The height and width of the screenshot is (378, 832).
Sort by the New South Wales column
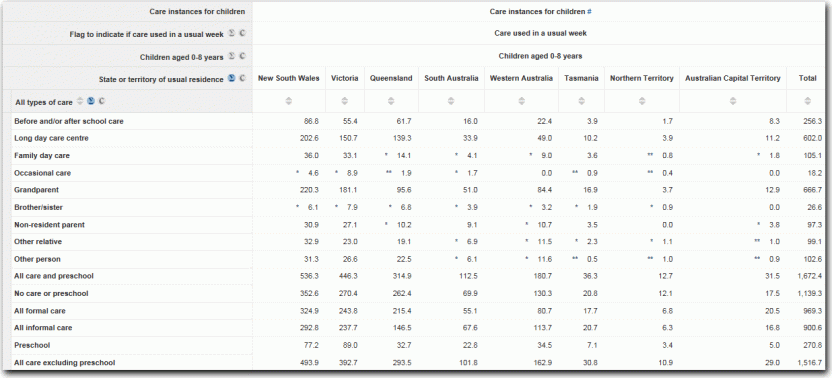point(289,101)
